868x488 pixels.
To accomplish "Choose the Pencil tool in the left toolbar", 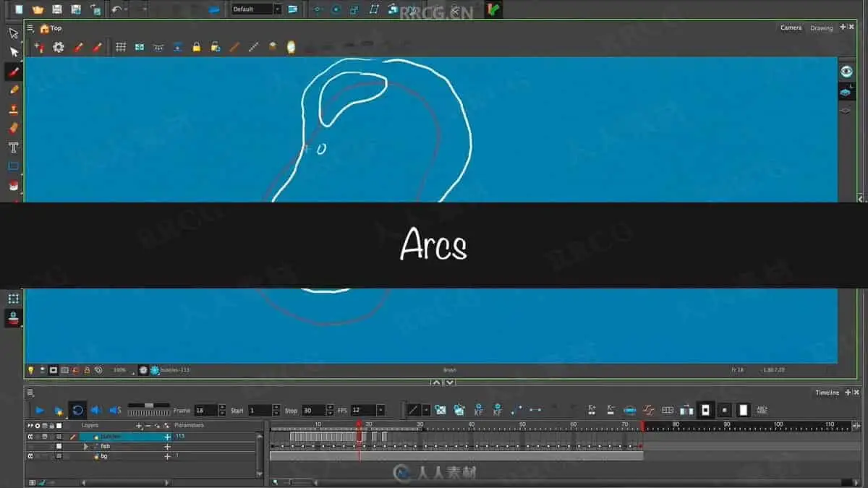I will [13, 90].
